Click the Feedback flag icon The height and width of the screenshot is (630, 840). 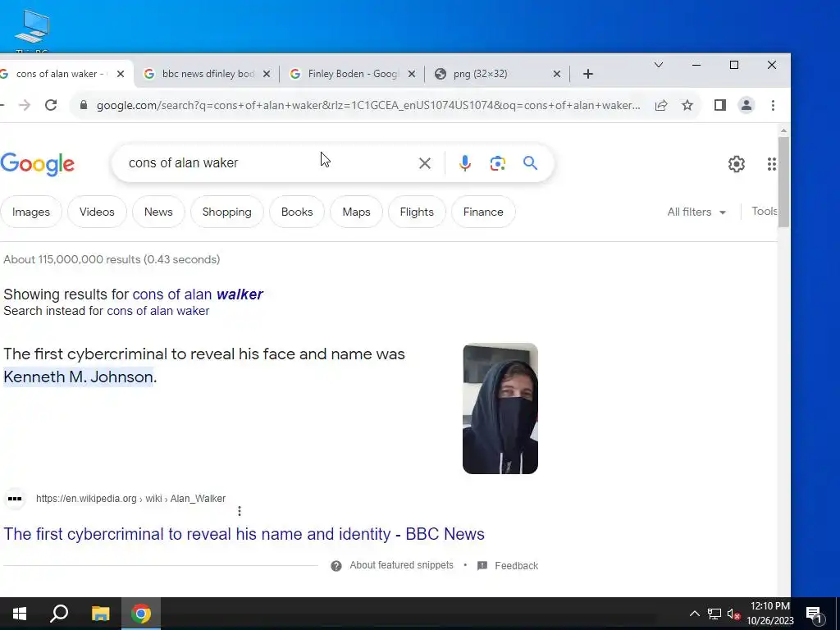coord(482,566)
